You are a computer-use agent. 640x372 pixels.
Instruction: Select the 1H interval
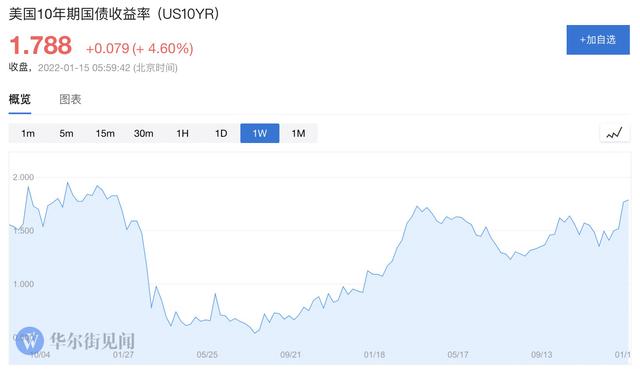[x=182, y=134]
